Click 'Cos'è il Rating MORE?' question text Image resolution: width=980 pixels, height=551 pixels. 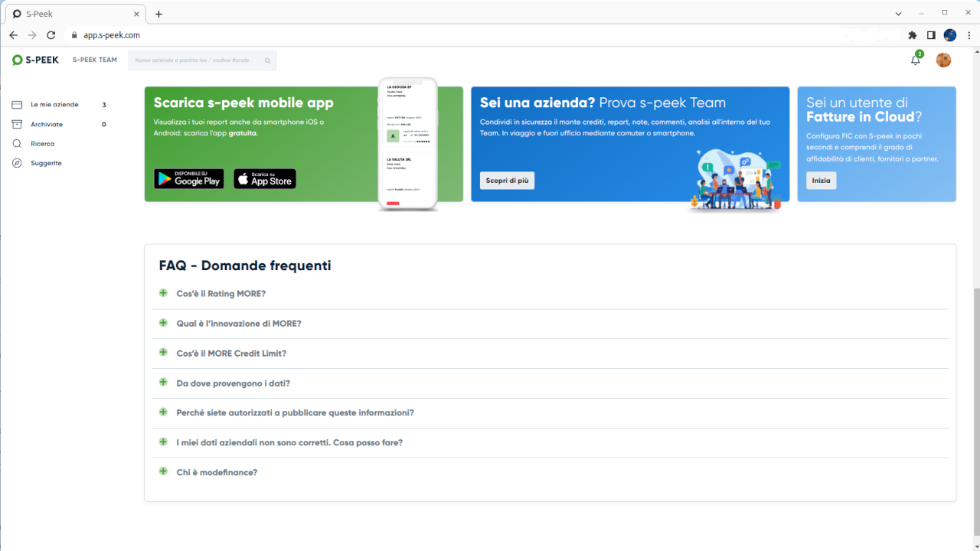(221, 294)
